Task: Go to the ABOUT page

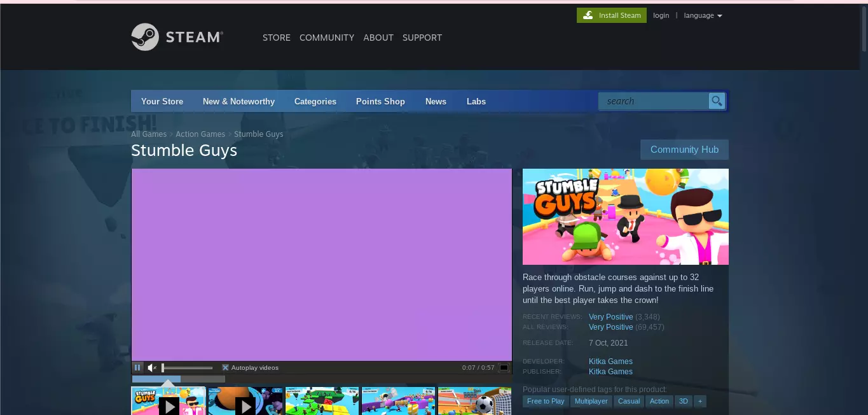Action: (378, 38)
